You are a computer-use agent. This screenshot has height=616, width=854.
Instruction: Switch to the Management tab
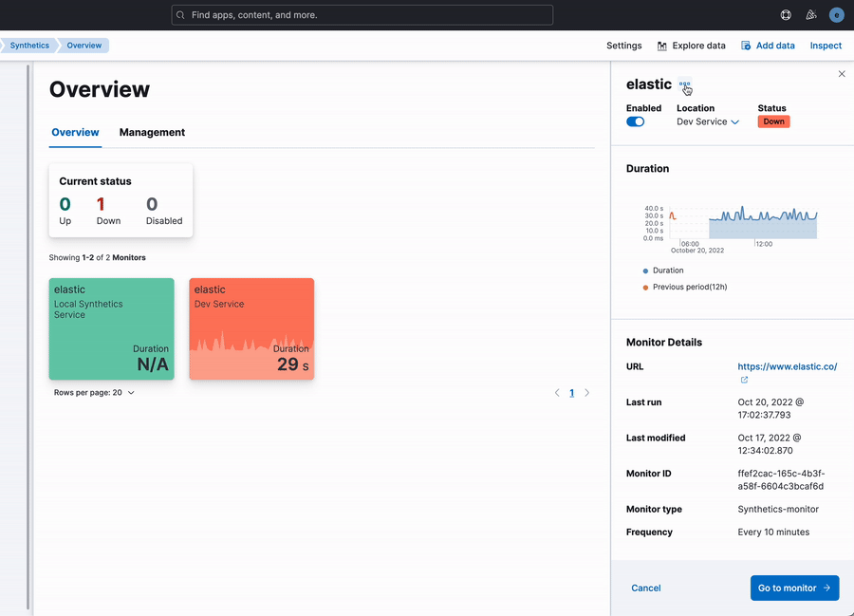[x=152, y=132]
